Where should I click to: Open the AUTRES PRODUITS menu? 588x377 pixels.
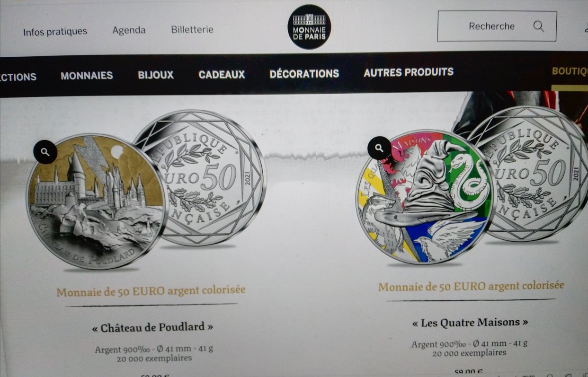click(408, 72)
